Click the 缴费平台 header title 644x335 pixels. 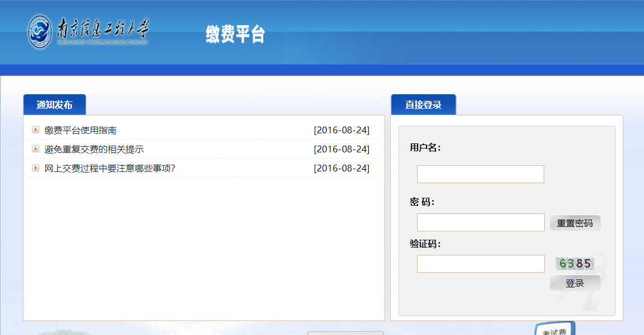[235, 35]
